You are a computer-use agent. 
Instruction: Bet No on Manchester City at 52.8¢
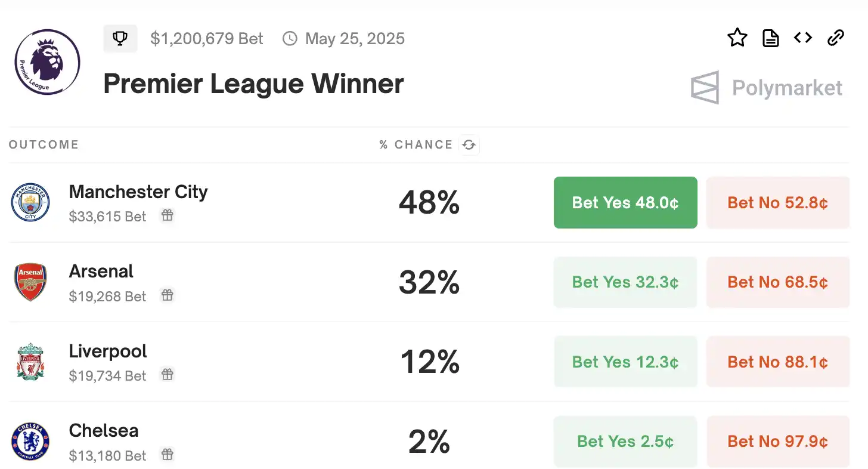click(777, 202)
